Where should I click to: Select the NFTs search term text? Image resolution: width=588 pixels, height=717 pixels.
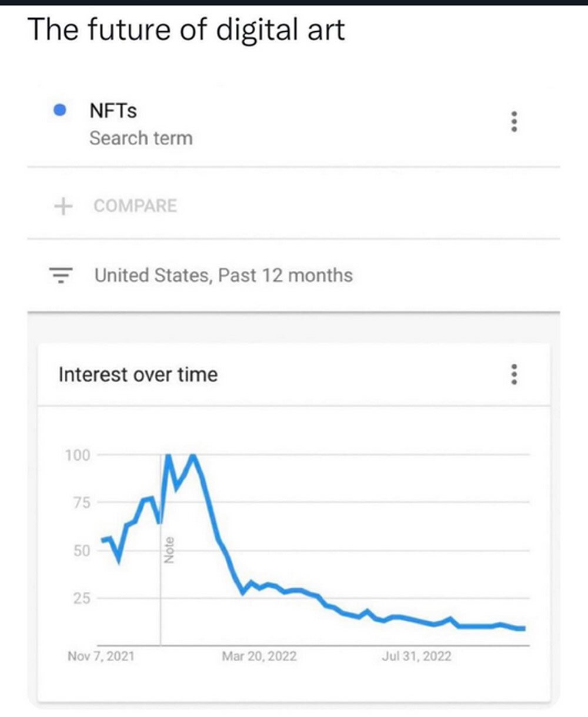(x=113, y=110)
